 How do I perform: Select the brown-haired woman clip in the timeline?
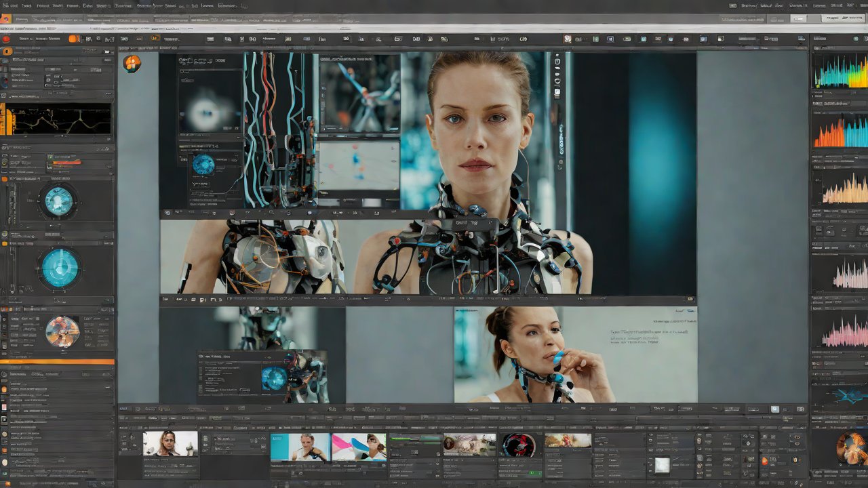pyautogui.click(x=170, y=444)
